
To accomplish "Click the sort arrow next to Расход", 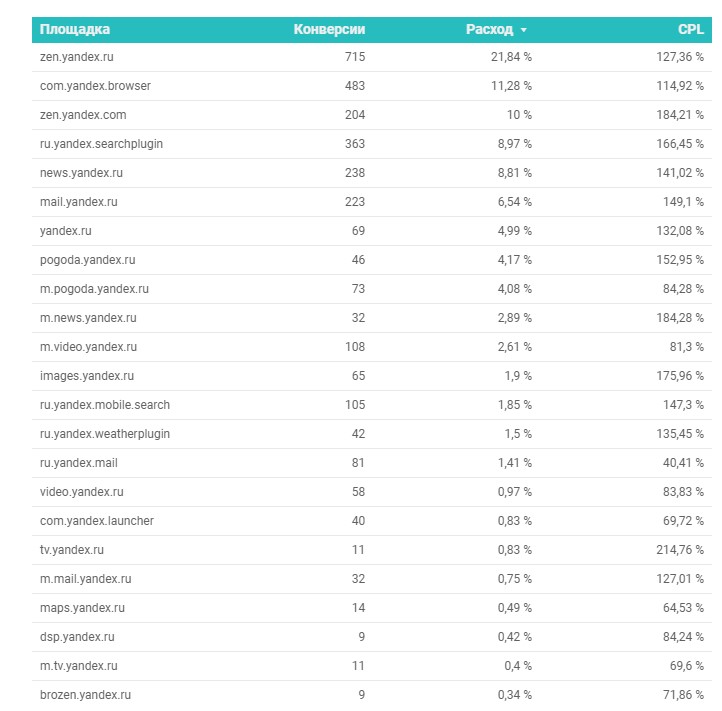I will tap(524, 31).
